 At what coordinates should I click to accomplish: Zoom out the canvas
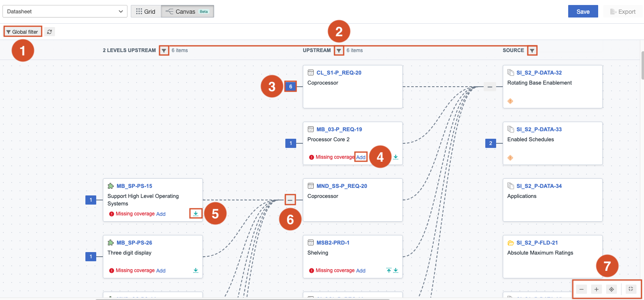(x=582, y=289)
